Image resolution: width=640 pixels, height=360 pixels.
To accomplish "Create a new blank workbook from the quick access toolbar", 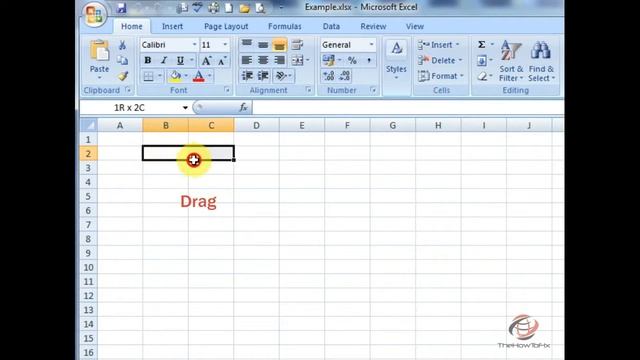I will (x=229, y=8).
